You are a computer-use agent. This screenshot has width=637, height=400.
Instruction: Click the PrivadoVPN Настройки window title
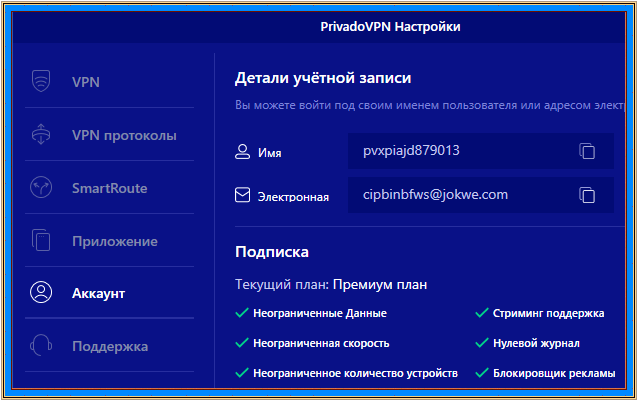[x=390, y=27]
